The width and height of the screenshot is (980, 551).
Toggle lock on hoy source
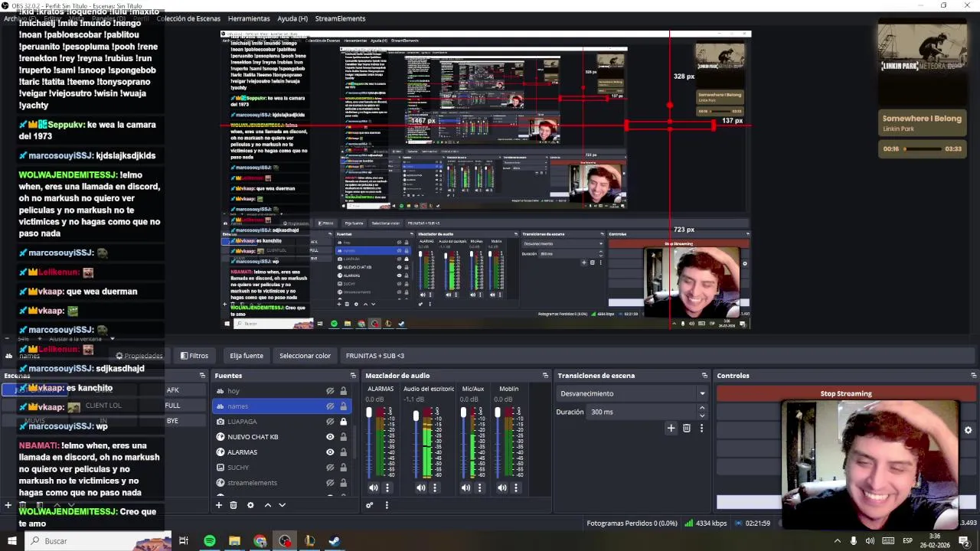(343, 391)
